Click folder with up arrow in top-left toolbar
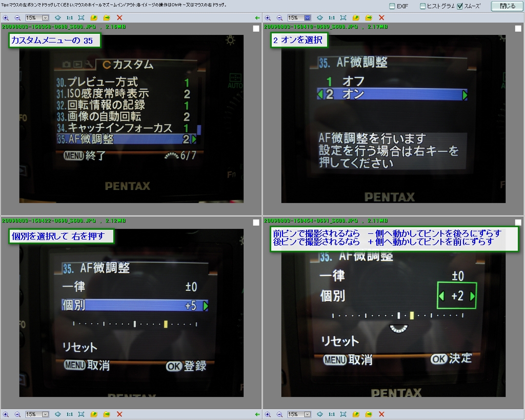This screenshot has width=525, height=420. pyautogui.click(x=94, y=18)
